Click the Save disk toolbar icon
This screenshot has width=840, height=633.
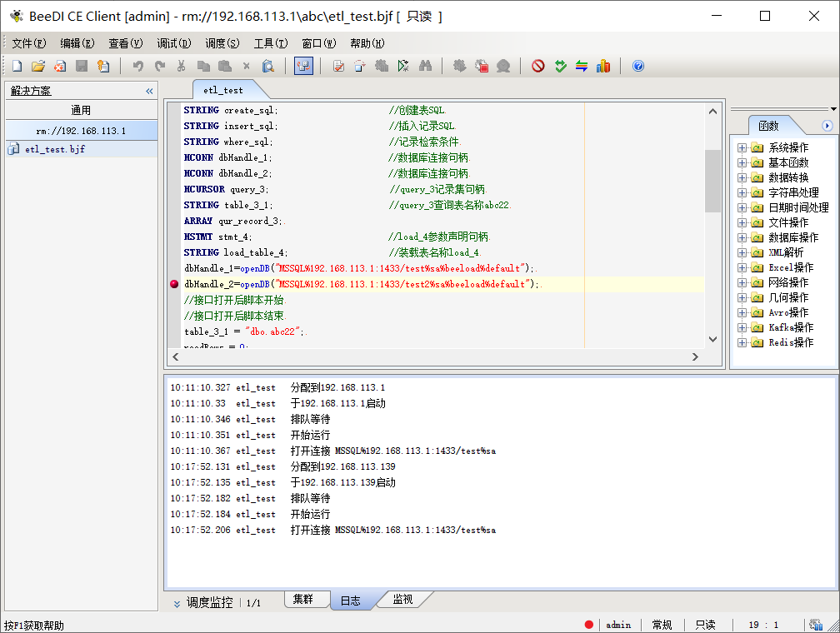82,66
